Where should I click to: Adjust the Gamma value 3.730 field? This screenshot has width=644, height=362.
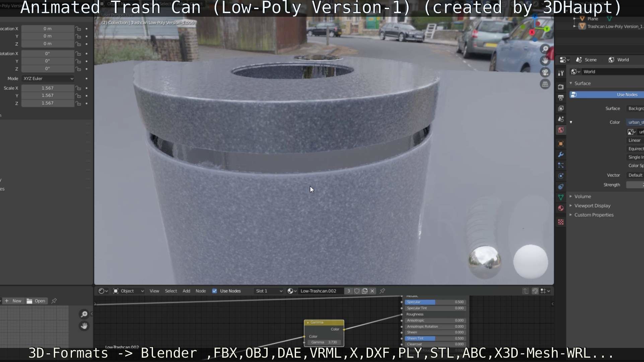(324, 343)
